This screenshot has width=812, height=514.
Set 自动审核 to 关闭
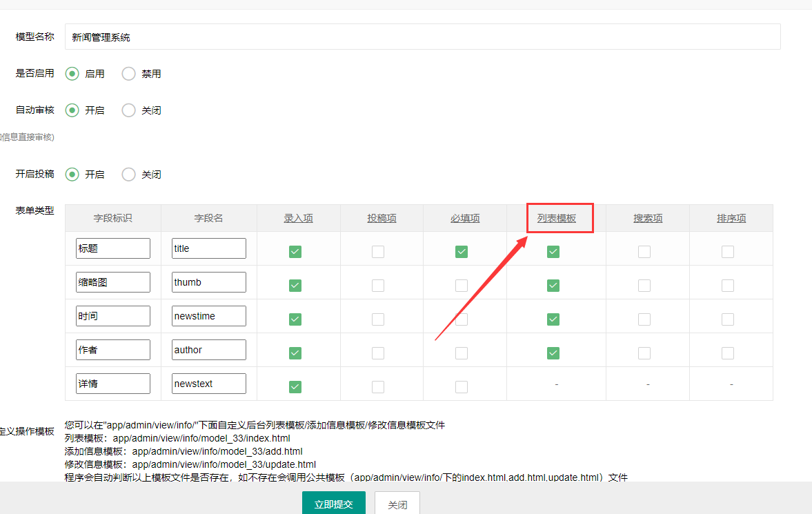tap(128, 110)
